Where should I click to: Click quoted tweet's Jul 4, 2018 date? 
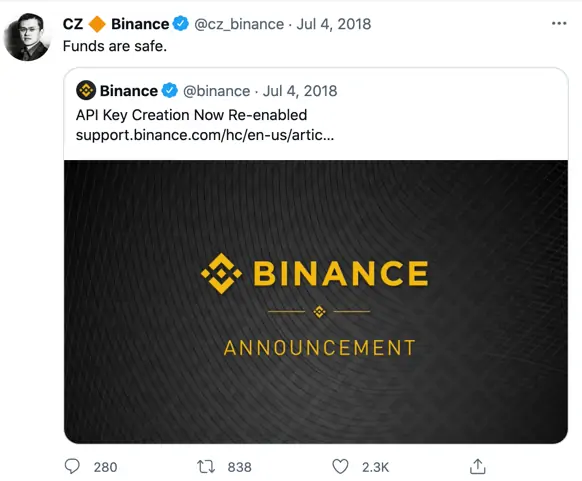coord(300,91)
